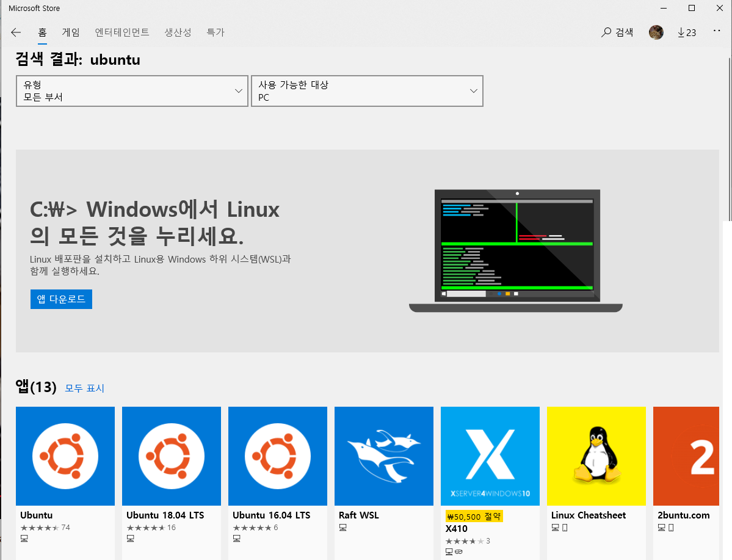Click the 앱 다운로드 button
This screenshot has height=560, width=732.
tap(61, 299)
